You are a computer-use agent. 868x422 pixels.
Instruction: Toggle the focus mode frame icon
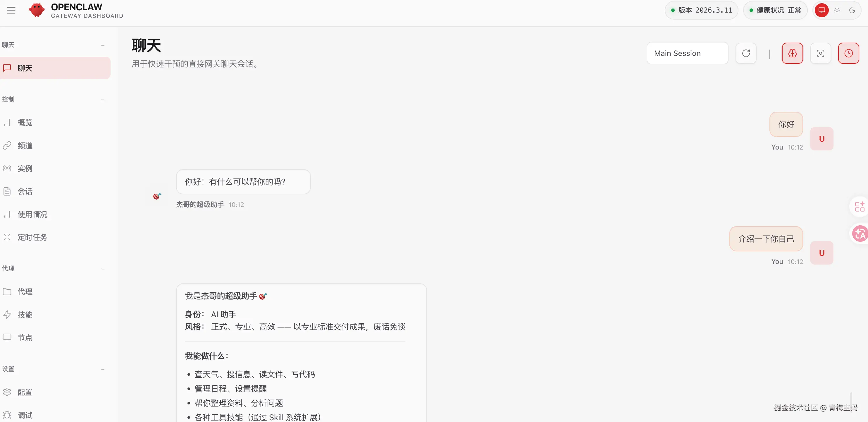(x=821, y=53)
